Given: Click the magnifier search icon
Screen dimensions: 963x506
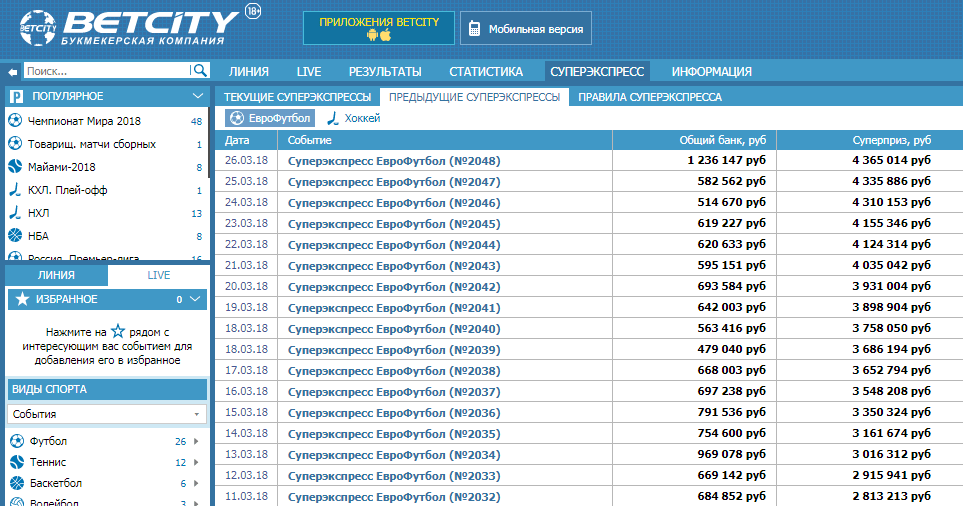Looking at the screenshot, I should tap(200, 71).
